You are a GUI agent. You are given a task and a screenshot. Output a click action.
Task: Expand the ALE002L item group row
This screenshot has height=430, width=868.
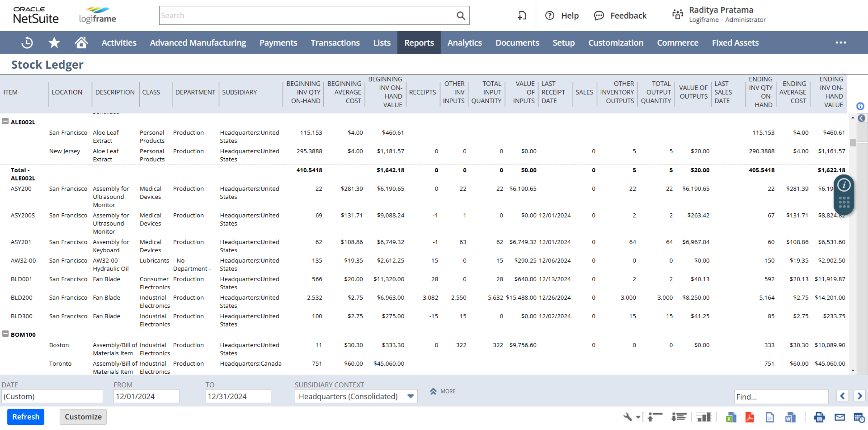(4, 121)
